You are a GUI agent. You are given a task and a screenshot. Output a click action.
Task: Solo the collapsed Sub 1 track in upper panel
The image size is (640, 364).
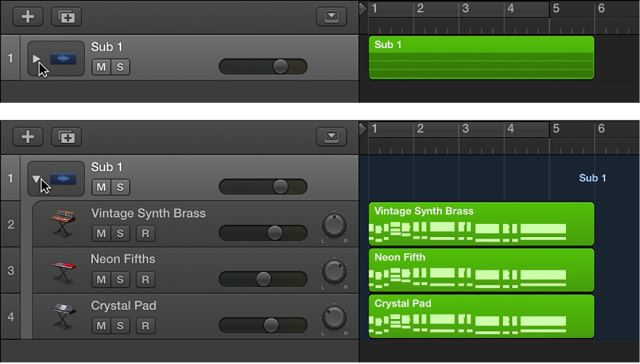tap(120, 67)
